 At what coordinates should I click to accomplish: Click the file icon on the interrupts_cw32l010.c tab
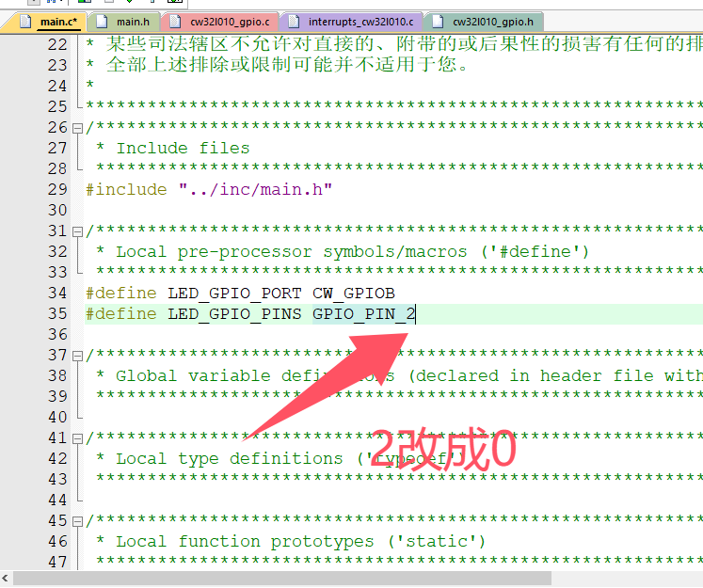pos(294,21)
